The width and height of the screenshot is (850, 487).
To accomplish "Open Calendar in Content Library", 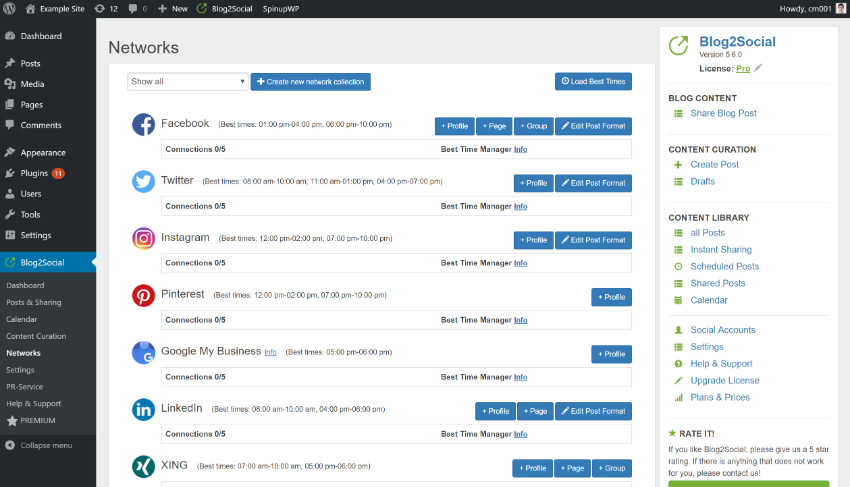I will (709, 300).
